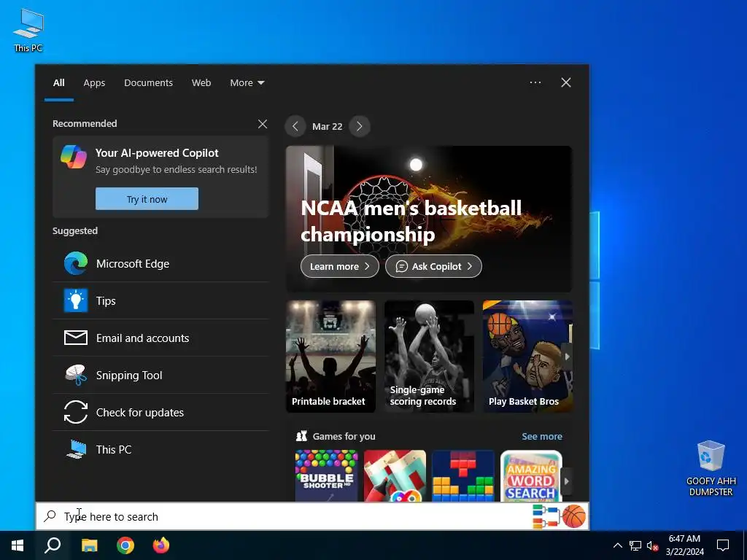Open Microsoft Edge from Suggested list
Viewport: 747px width, 560px height.
point(160,263)
